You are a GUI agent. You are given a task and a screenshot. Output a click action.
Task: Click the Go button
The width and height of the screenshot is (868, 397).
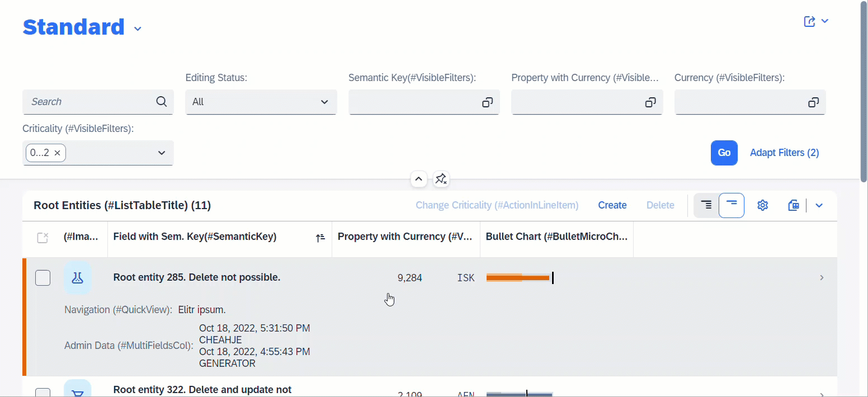click(724, 153)
